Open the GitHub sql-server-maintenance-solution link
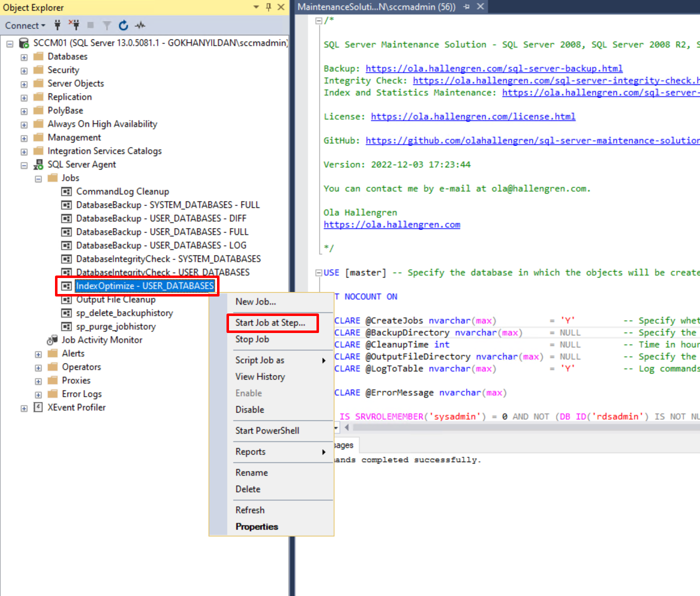700x596 pixels. click(x=532, y=140)
